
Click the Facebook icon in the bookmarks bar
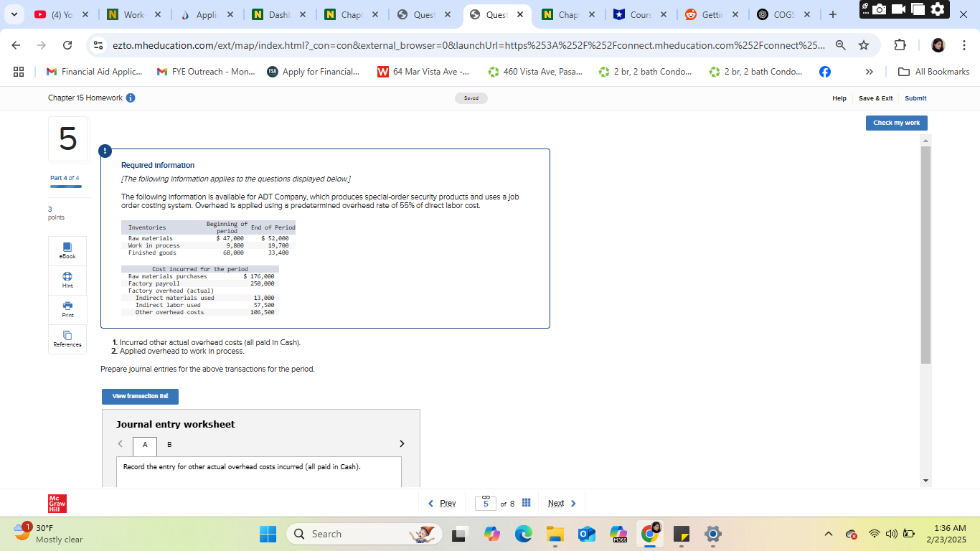pyautogui.click(x=825, y=71)
